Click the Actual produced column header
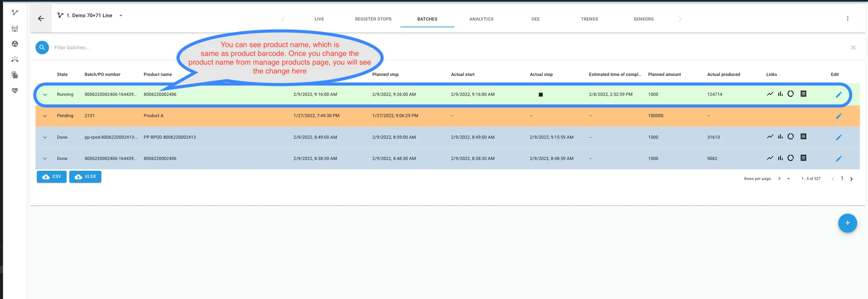 click(x=723, y=75)
